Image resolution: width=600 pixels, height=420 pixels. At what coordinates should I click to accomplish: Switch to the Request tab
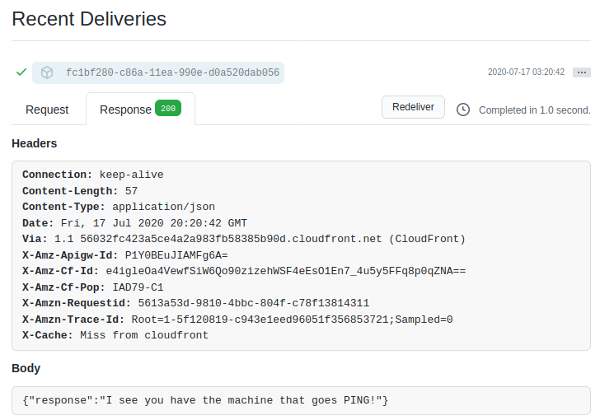click(47, 110)
